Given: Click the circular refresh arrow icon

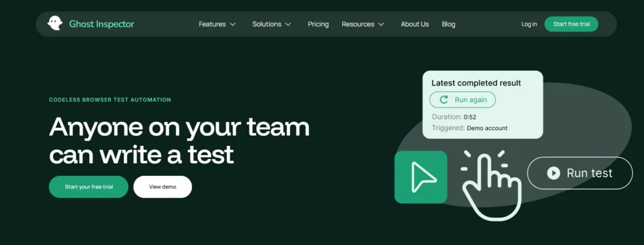Looking at the screenshot, I should point(443,100).
